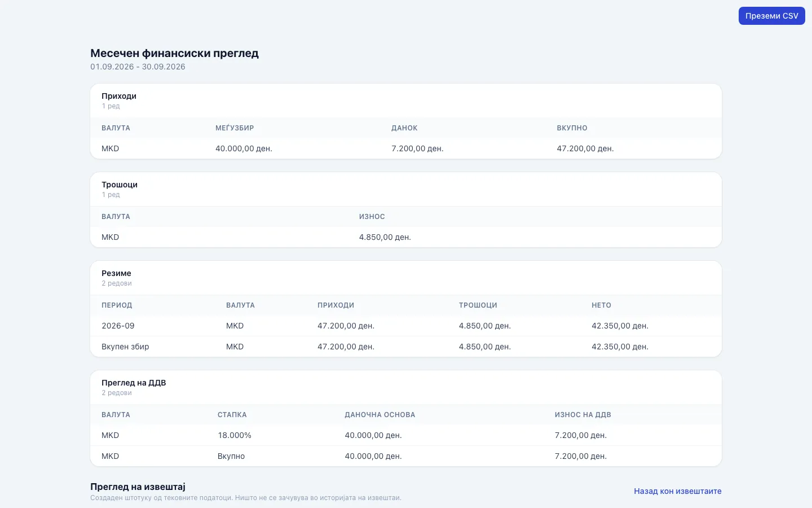Click the Резиме section heading

click(116, 273)
